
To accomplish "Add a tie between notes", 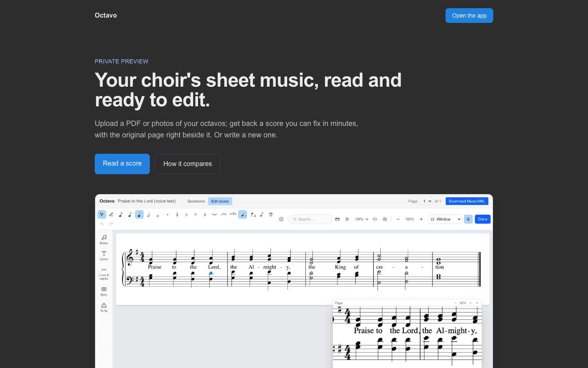I will coord(214,214).
